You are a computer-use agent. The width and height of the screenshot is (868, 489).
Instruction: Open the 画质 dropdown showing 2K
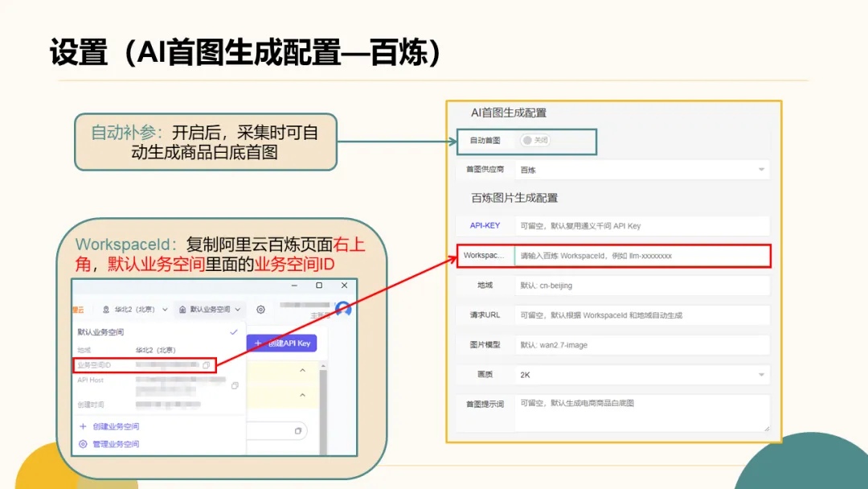(x=642, y=375)
